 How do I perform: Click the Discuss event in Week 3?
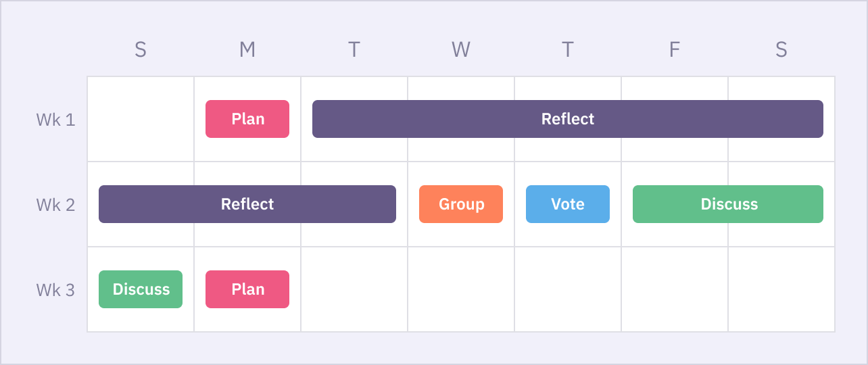point(141,289)
